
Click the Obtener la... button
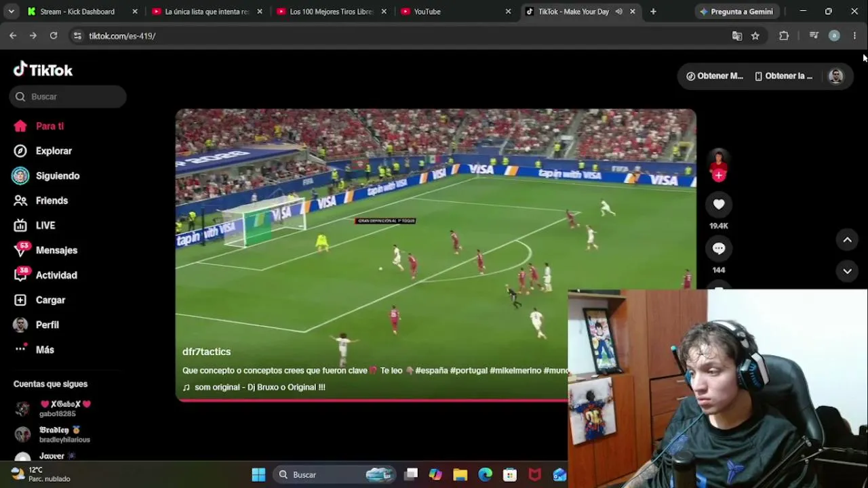[784, 76]
